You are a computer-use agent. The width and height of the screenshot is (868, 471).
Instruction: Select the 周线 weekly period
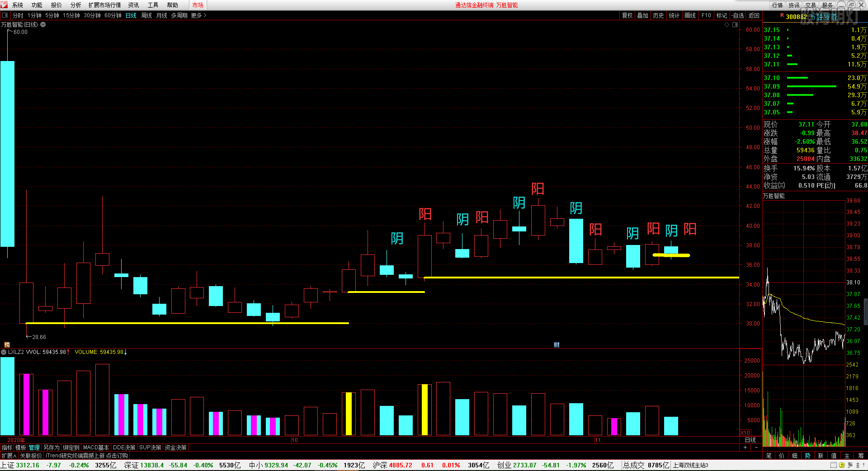(x=146, y=15)
